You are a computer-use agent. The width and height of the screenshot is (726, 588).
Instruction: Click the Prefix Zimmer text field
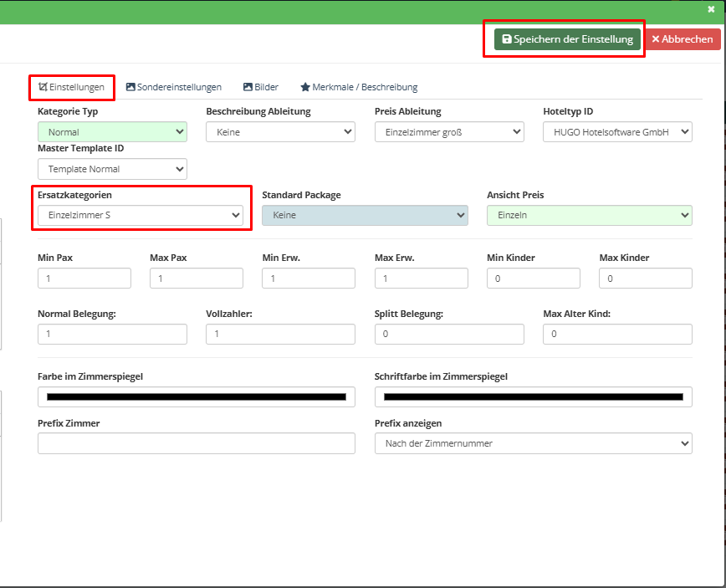coord(197,443)
